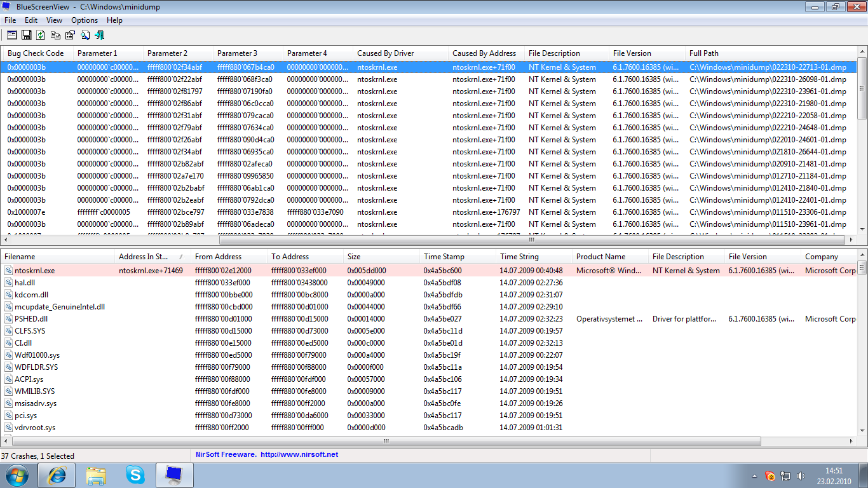The height and width of the screenshot is (488, 868).
Task: Open the nirsoft.net link in status bar
Action: tap(299, 454)
